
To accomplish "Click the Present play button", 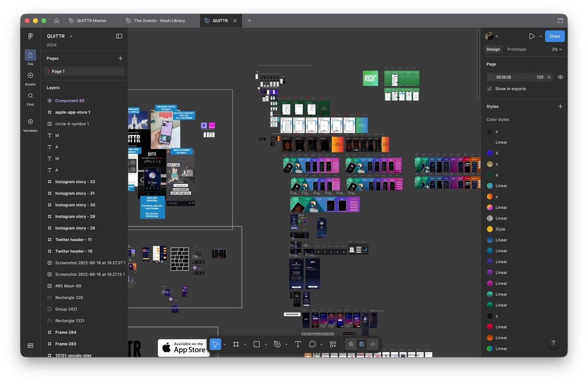I will 532,36.
